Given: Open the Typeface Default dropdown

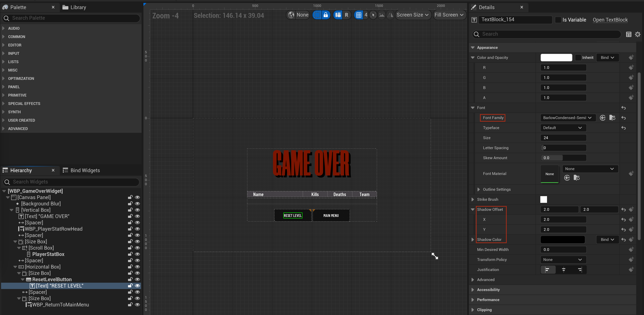Looking at the screenshot, I should [x=563, y=128].
